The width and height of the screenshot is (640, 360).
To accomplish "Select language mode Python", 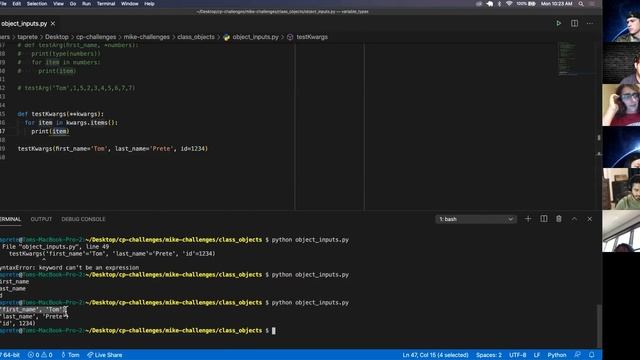I will click(557, 355).
